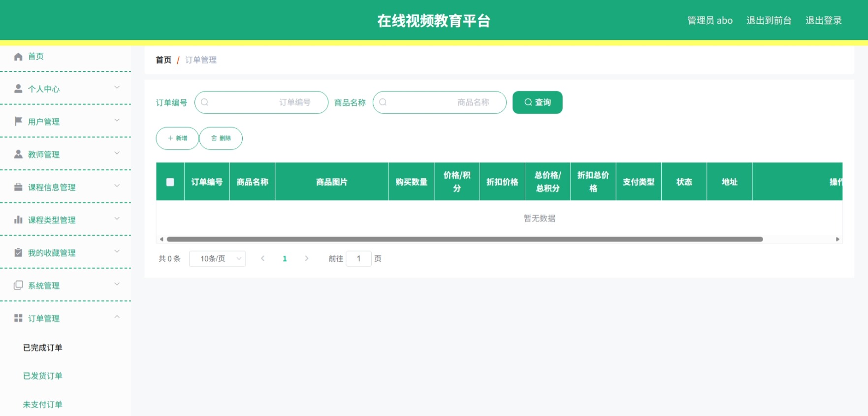This screenshot has height=416, width=868.
Task: Click the copy icon for 系统管理
Action: (18, 285)
